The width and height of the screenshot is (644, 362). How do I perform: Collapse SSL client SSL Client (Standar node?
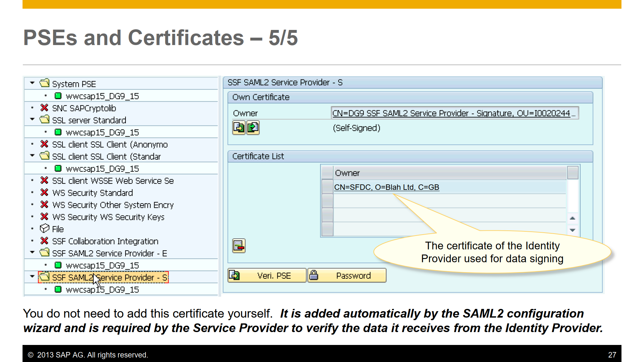(x=32, y=156)
